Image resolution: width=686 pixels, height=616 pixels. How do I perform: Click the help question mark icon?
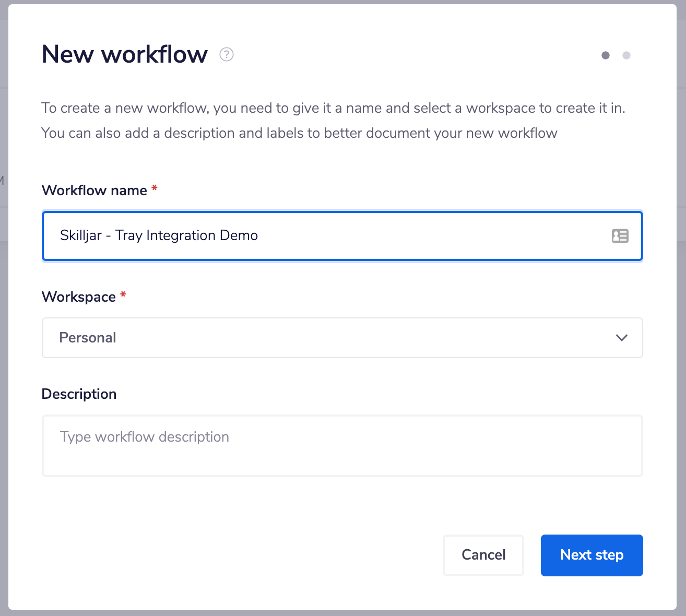(227, 54)
